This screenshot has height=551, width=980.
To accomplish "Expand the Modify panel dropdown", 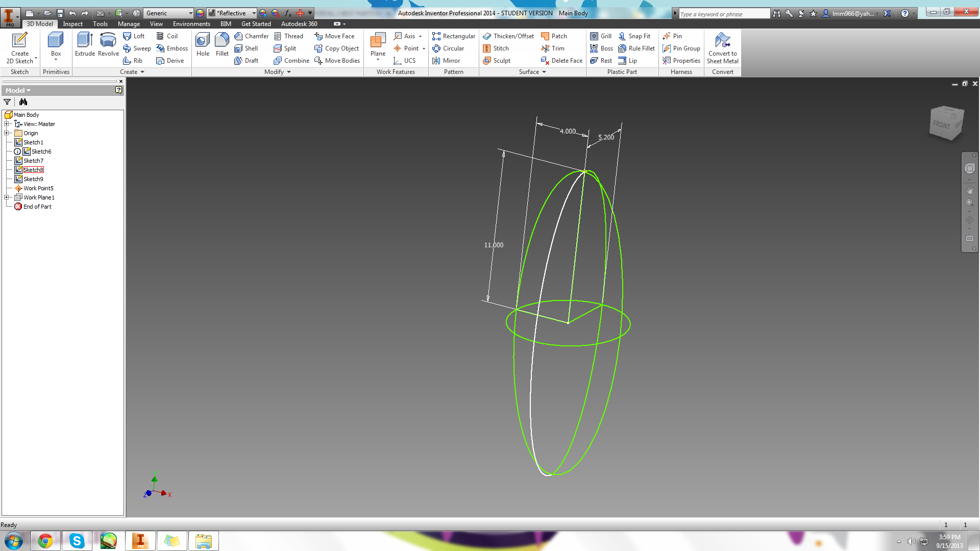I will (x=288, y=72).
